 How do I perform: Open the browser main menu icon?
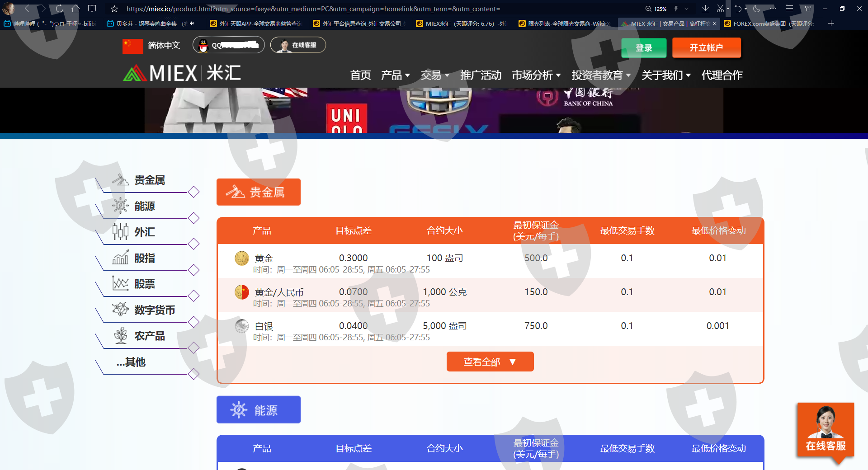coord(789,9)
